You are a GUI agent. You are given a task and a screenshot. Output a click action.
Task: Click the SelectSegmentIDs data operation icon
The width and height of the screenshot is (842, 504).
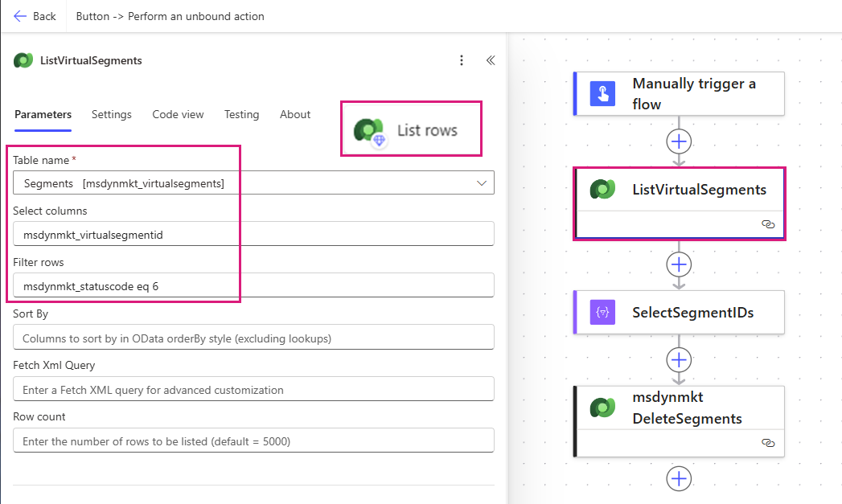point(602,312)
